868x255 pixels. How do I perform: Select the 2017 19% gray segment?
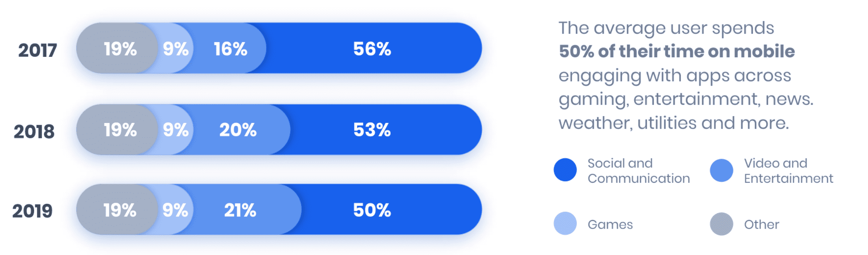tap(117, 48)
